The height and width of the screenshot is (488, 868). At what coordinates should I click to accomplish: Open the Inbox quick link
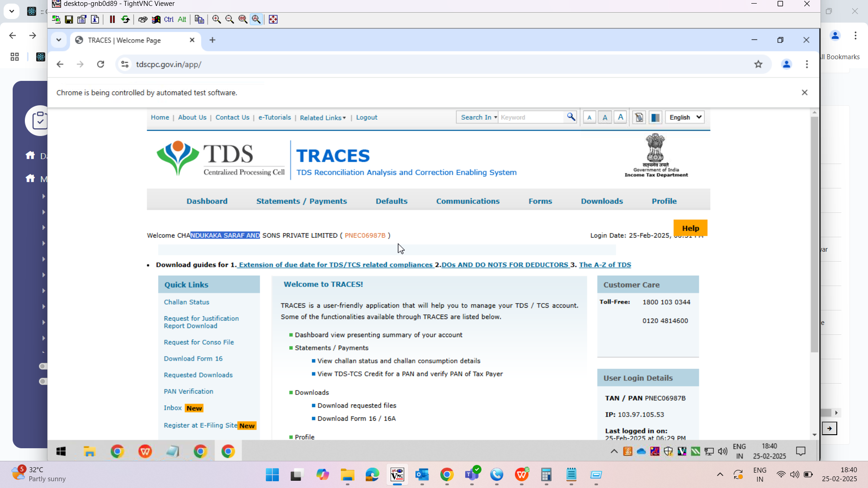coord(173,408)
